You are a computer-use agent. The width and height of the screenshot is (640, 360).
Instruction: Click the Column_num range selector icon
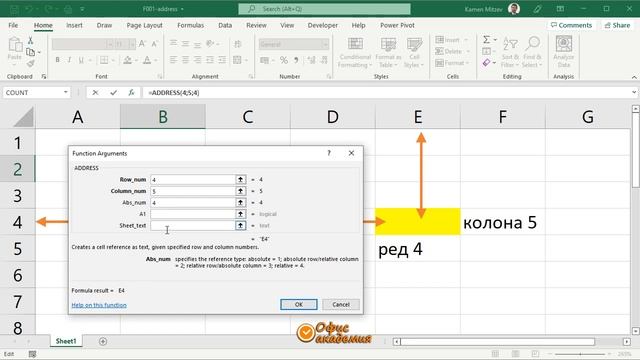pyautogui.click(x=240, y=191)
